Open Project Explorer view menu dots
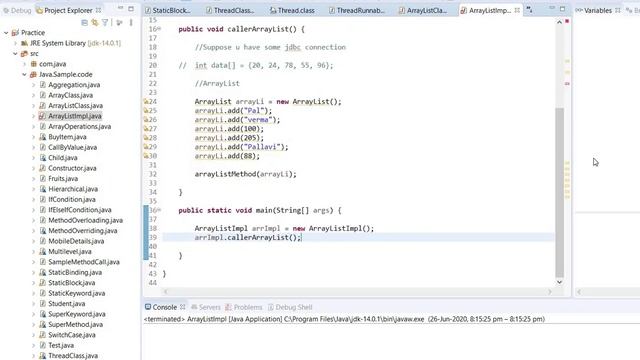Image resolution: width=640 pixels, height=360 pixels. coord(131,23)
